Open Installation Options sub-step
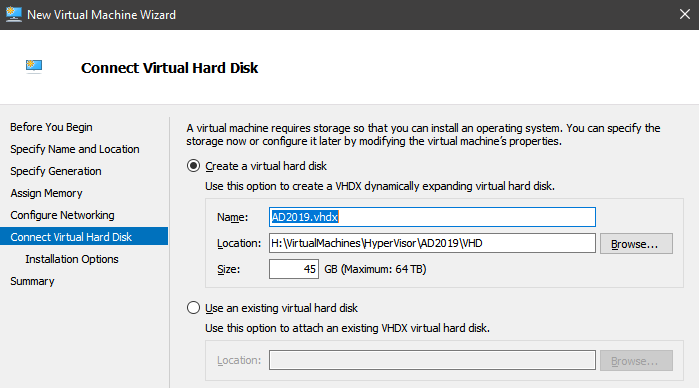699x388 pixels. [72, 259]
